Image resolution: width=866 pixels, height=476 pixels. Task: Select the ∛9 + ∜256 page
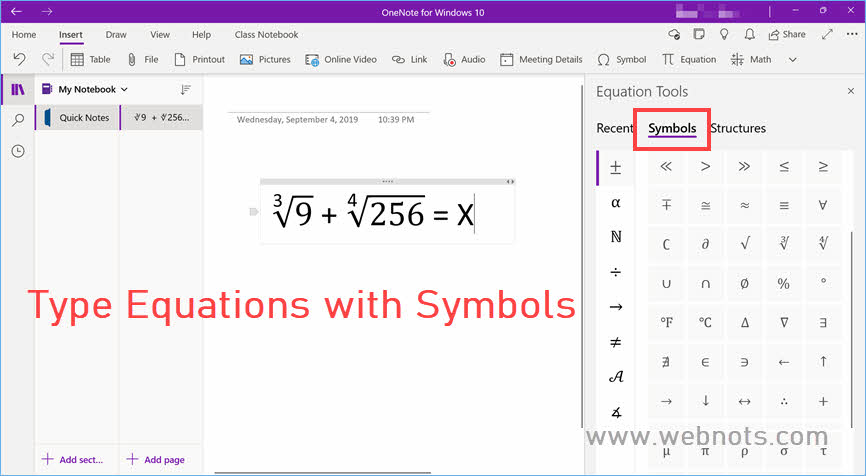(x=161, y=117)
